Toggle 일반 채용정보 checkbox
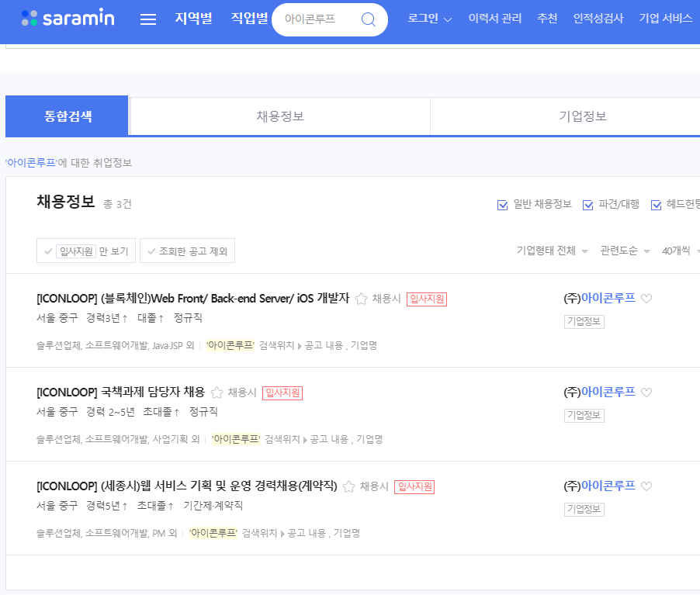The height and width of the screenshot is (595, 700). pos(502,205)
